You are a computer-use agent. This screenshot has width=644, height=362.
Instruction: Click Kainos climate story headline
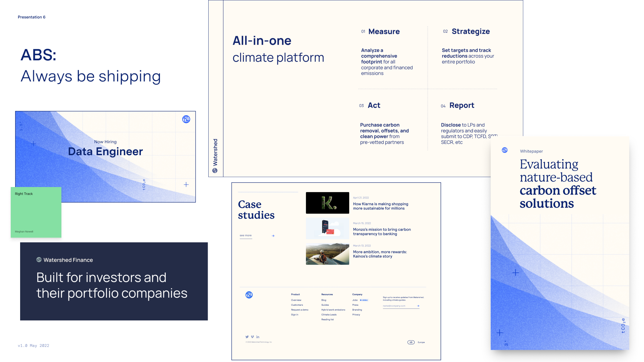380,254
